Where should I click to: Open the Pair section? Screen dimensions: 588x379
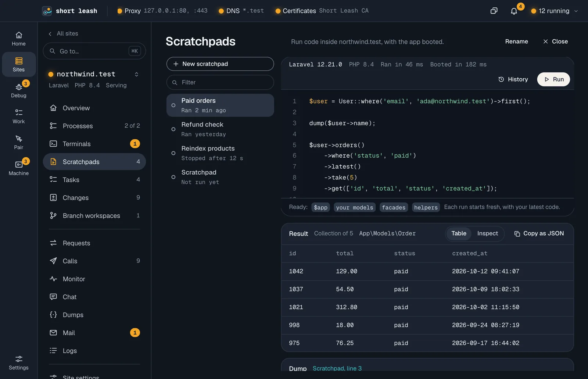click(x=19, y=143)
